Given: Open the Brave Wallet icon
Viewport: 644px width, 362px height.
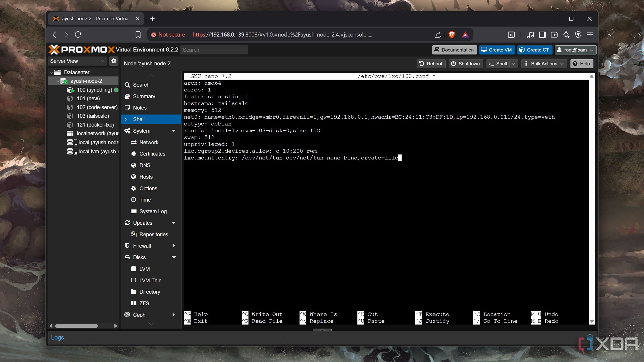Looking at the screenshot, I should [554, 35].
